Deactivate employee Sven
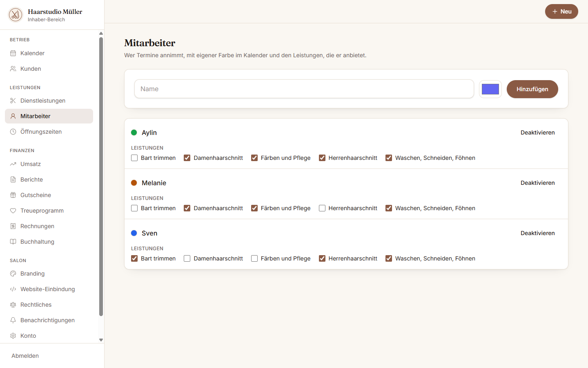 pos(537,233)
